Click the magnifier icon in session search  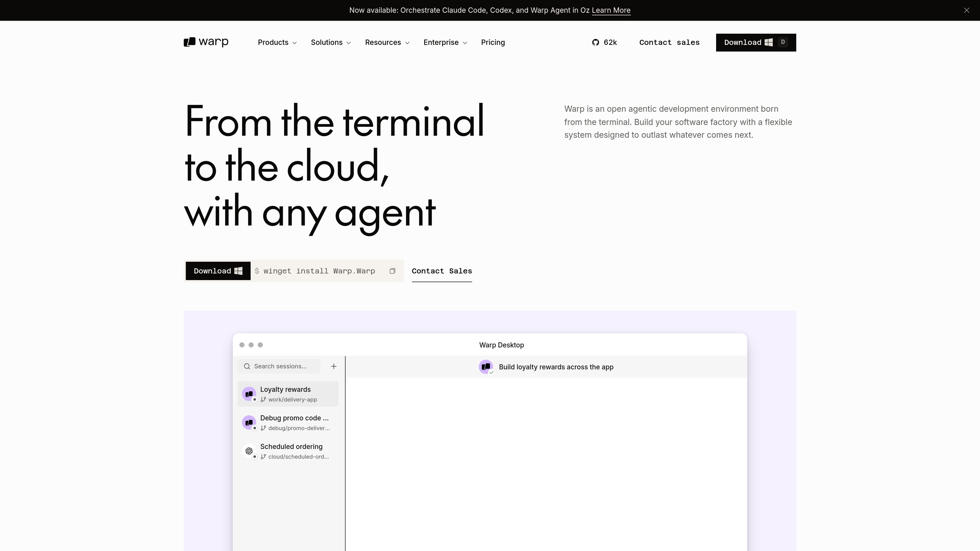point(247,366)
